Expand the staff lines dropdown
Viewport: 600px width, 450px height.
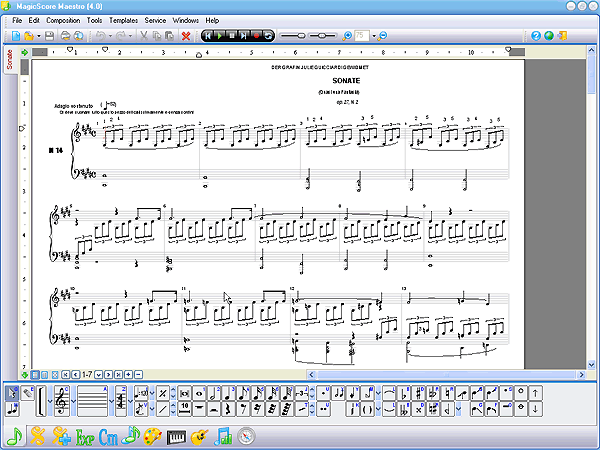click(111, 401)
